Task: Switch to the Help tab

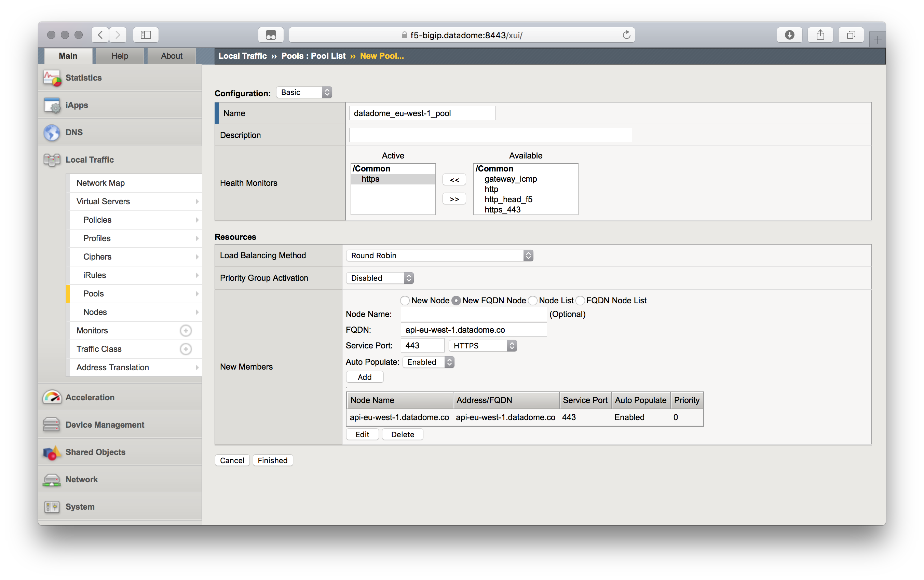Action: click(120, 56)
